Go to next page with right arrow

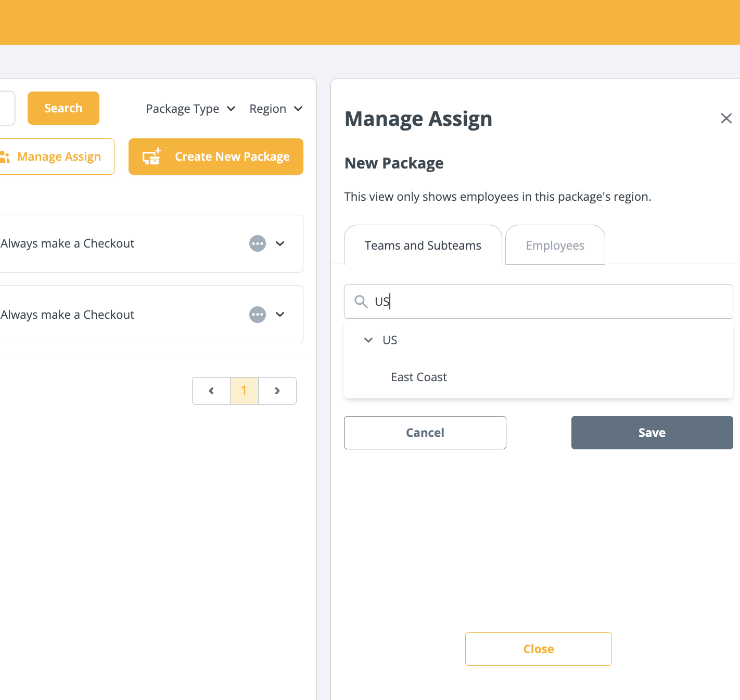point(277,391)
